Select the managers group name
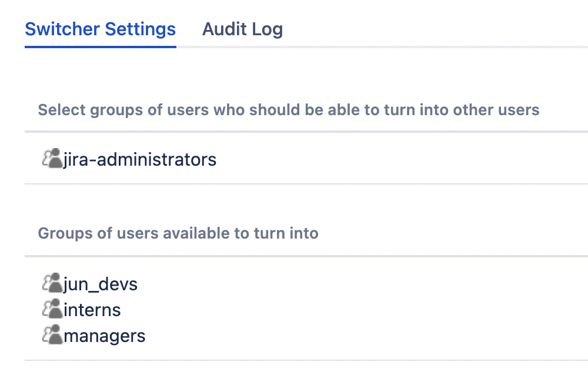 coord(105,336)
